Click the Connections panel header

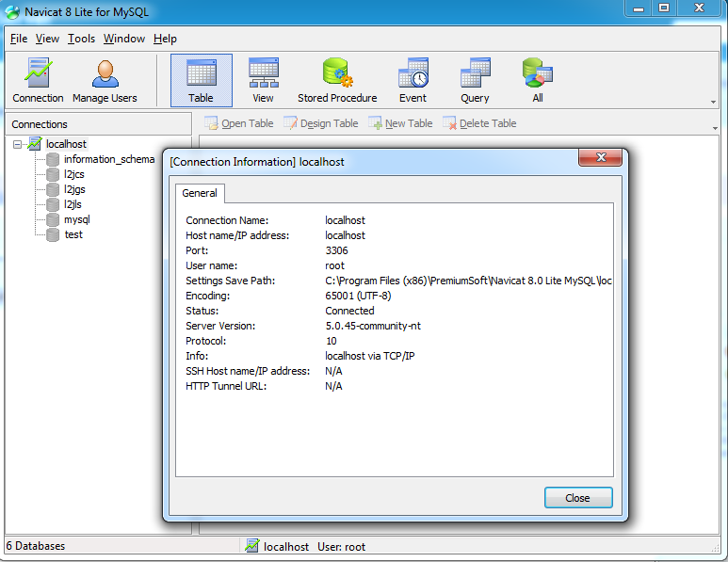coord(99,124)
